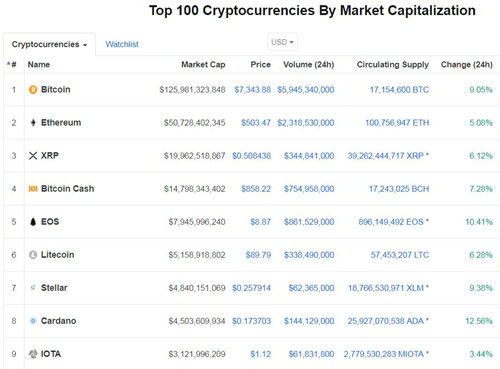Click the orange Bitcoin coin icon
This screenshot has width=500, height=369.
tap(33, 90)
